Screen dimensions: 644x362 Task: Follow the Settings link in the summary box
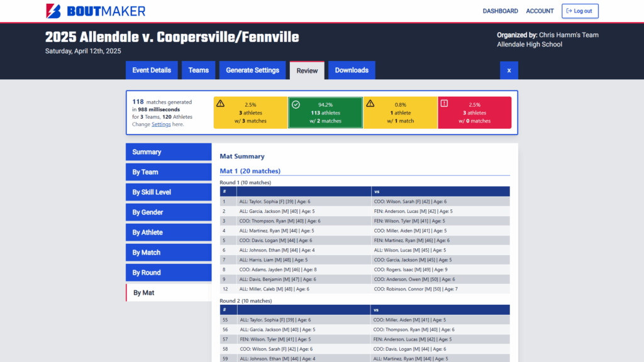pyautogui.click(x=161, y=124)
